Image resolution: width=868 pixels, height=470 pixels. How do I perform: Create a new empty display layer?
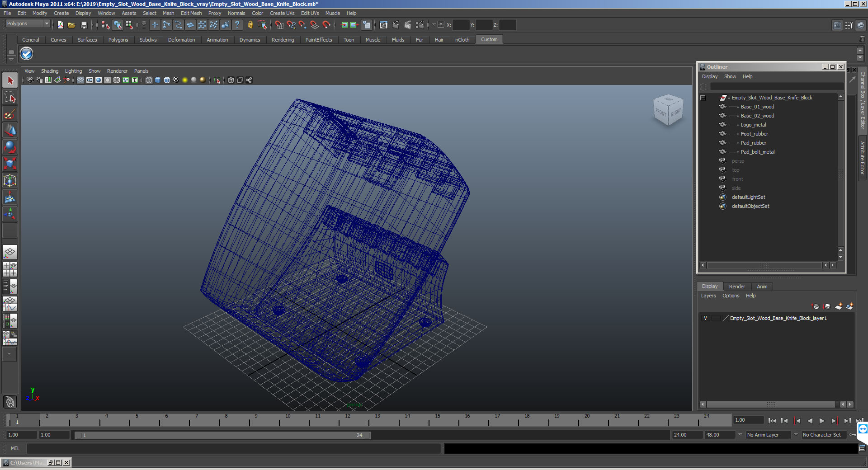point(839,306)
